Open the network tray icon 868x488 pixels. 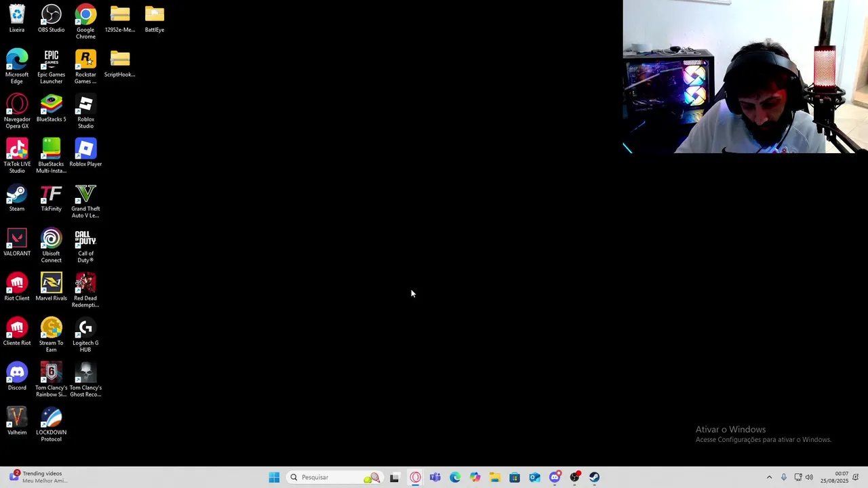tap(798, 477)
